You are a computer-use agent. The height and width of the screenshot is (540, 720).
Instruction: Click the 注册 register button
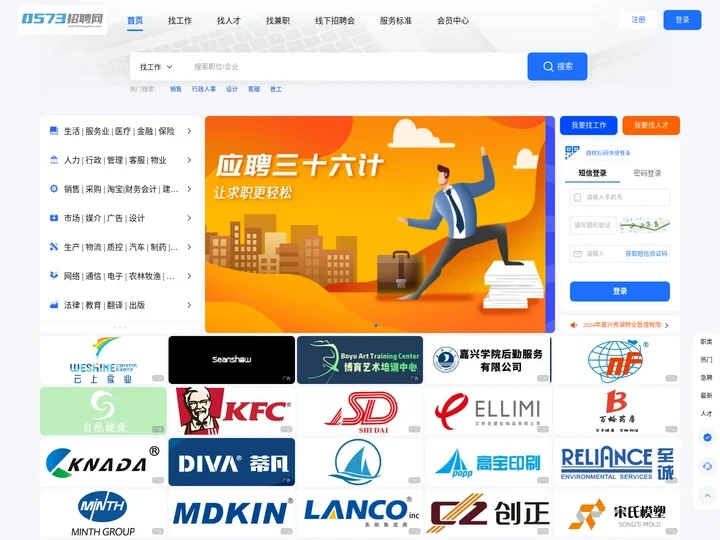(x=638, y=20)
